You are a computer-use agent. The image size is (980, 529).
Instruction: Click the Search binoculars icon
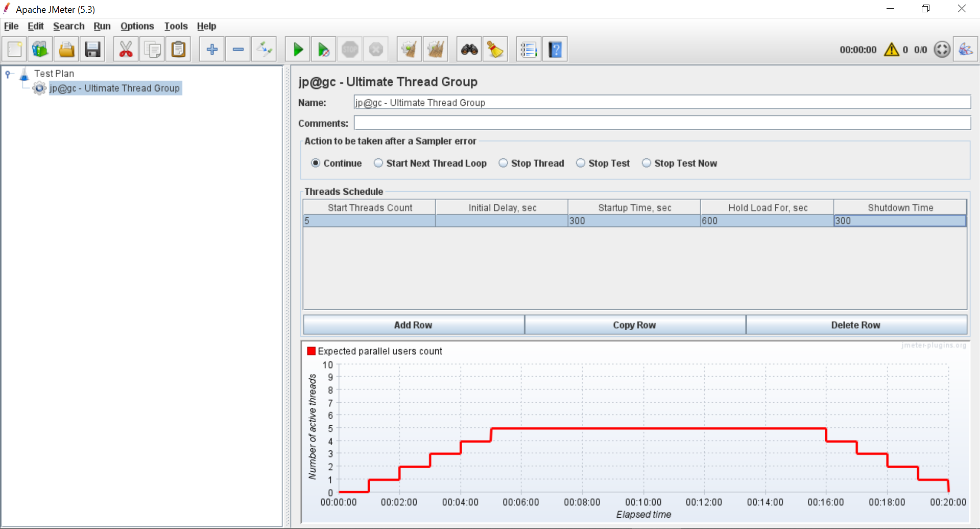point(469,50)
